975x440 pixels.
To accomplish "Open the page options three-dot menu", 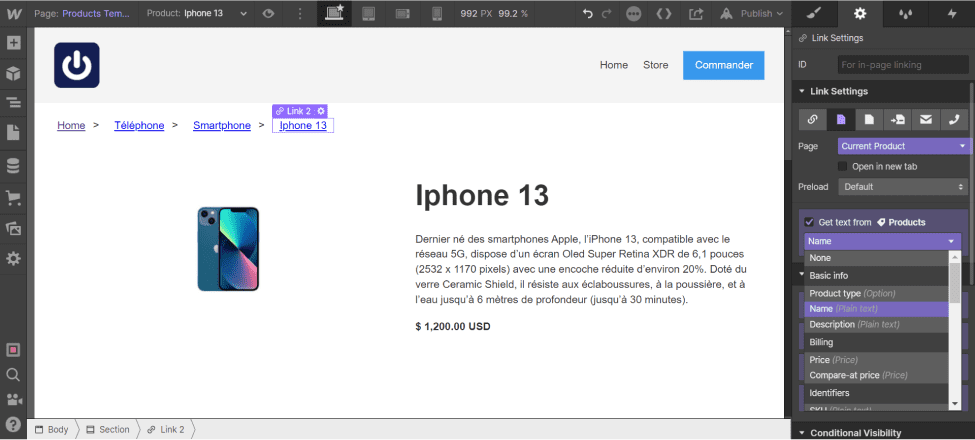I will tap(300, 13).
